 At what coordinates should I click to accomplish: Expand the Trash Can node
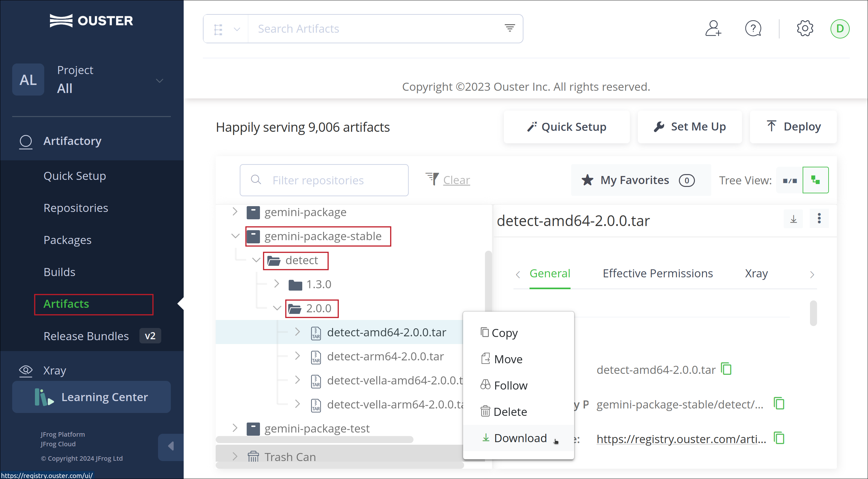[235, 457]
